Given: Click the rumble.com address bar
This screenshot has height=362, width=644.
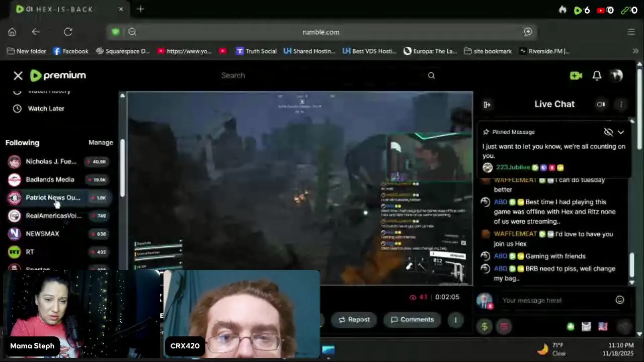Looking at the screenshot, I should 321,32.
